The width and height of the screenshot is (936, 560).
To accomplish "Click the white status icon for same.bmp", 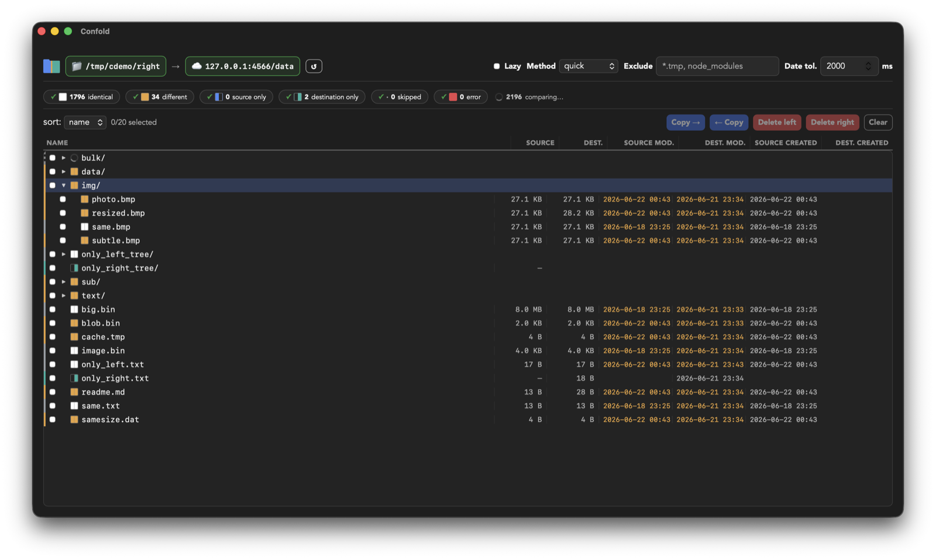I will coord(84,227).
